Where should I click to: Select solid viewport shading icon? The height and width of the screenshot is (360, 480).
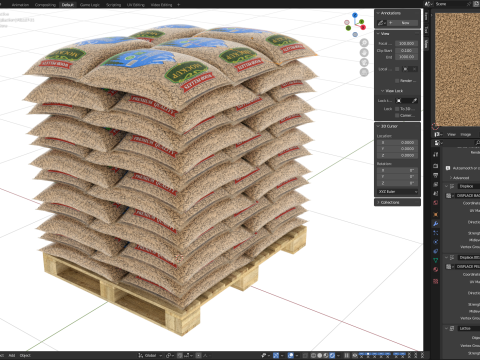click(x=320, y=355)
